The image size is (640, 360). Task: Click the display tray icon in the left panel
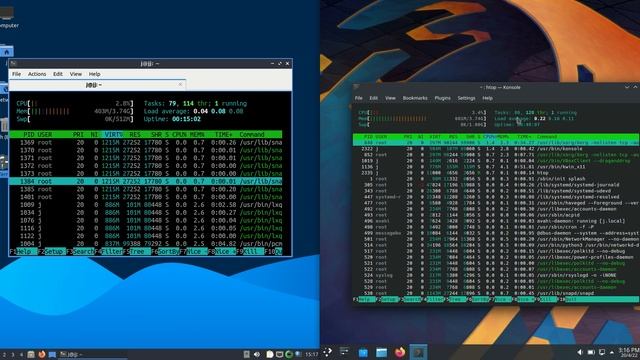click(x=279, y=354)
